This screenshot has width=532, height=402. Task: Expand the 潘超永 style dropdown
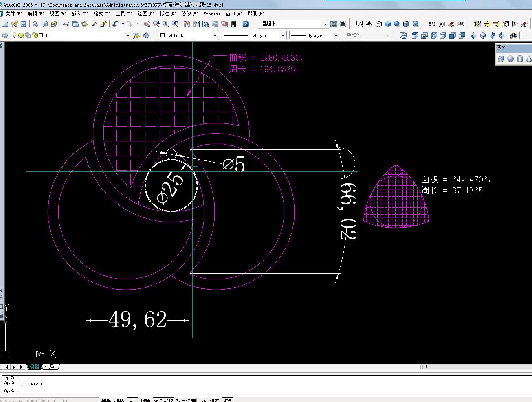click(325, 24)
